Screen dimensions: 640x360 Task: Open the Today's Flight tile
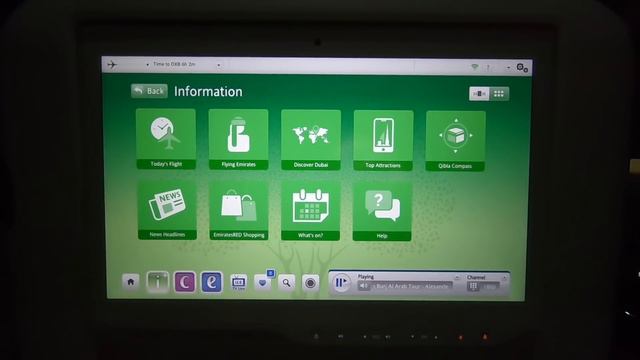coord(166,139)
